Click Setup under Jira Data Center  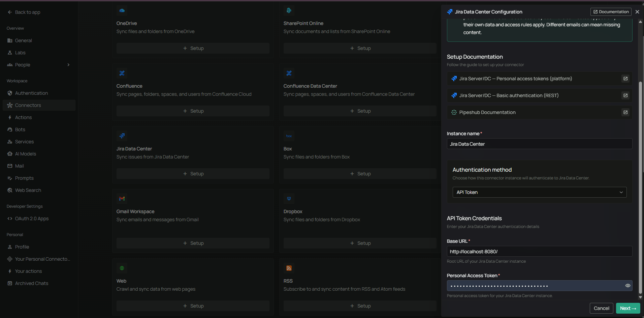(193, 174)
